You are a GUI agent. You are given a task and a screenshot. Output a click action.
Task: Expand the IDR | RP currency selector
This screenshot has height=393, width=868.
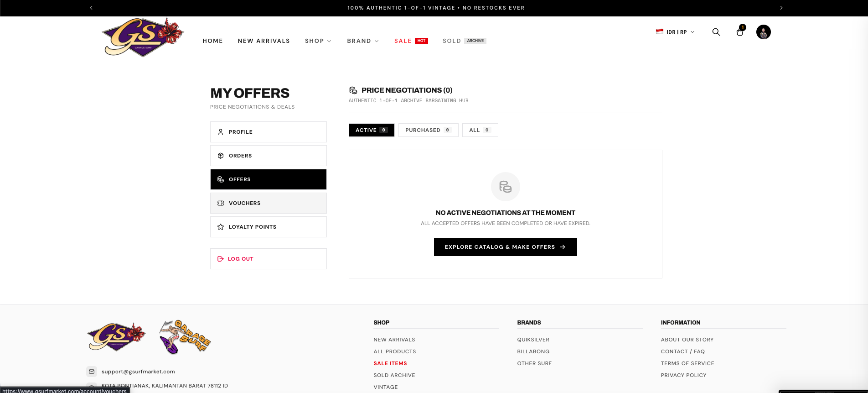(675, 32)
